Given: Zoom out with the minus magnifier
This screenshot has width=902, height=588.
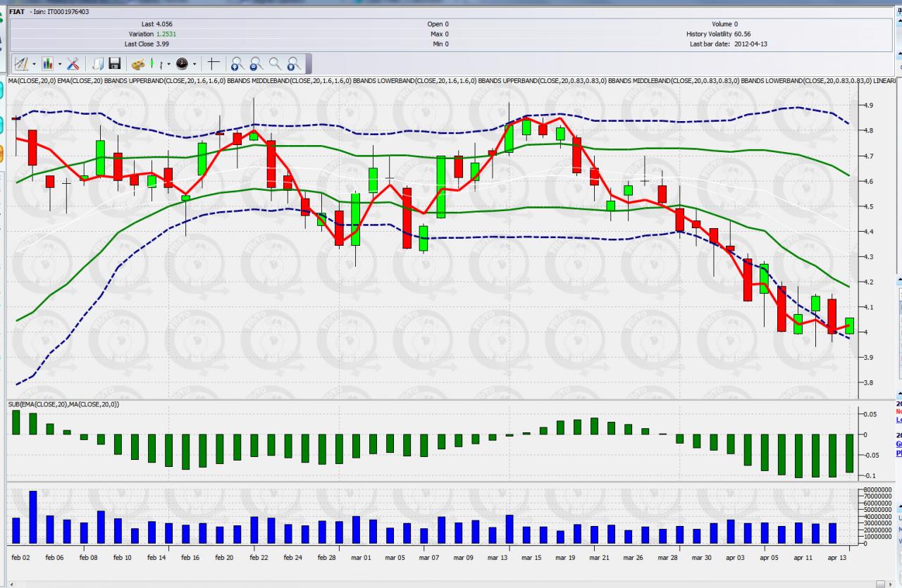Looking at the screenshot, I should (257, 63).
